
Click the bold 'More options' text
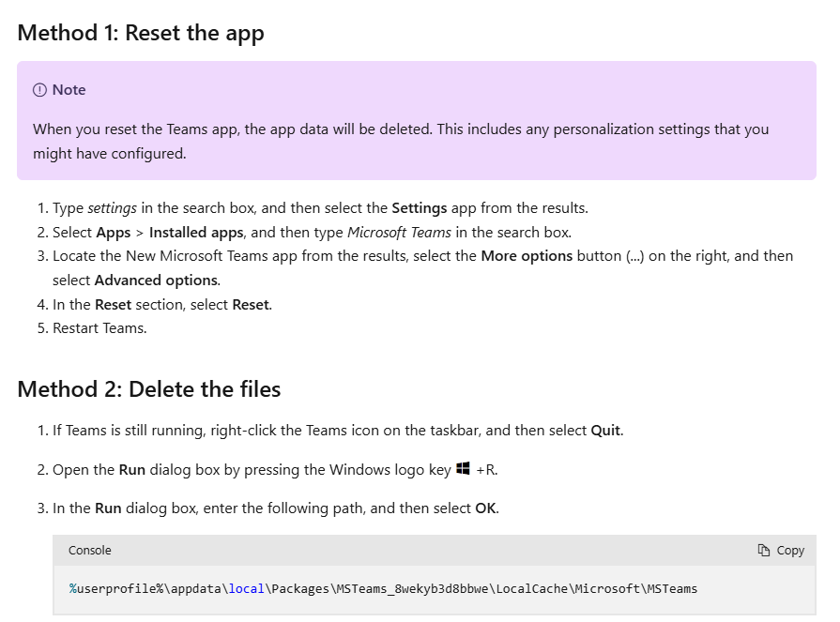[527, 256]
